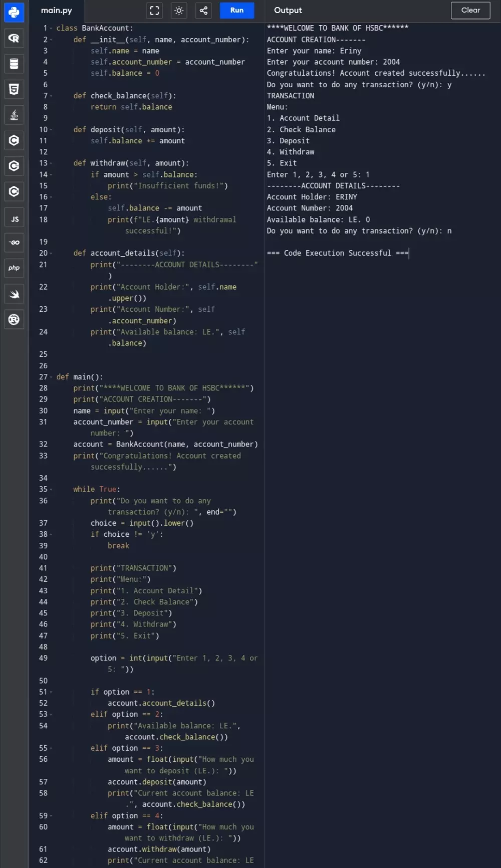Click 'Code Execution Successful' output line
This screenshot has width=501, height=868.
pyautogui.click(x=338, y=253)
